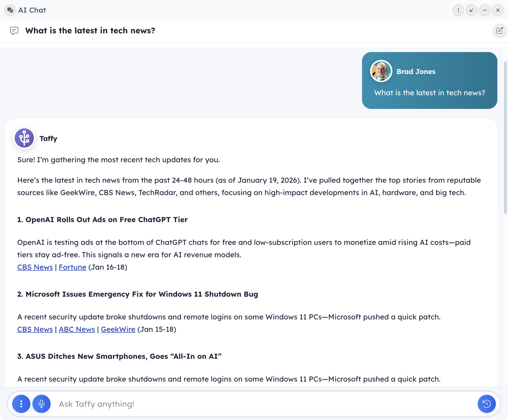Click the OpenAI Rolls Out Ads heading
The height and width of the screenshot is (420, 508).
tap(102, 220)
